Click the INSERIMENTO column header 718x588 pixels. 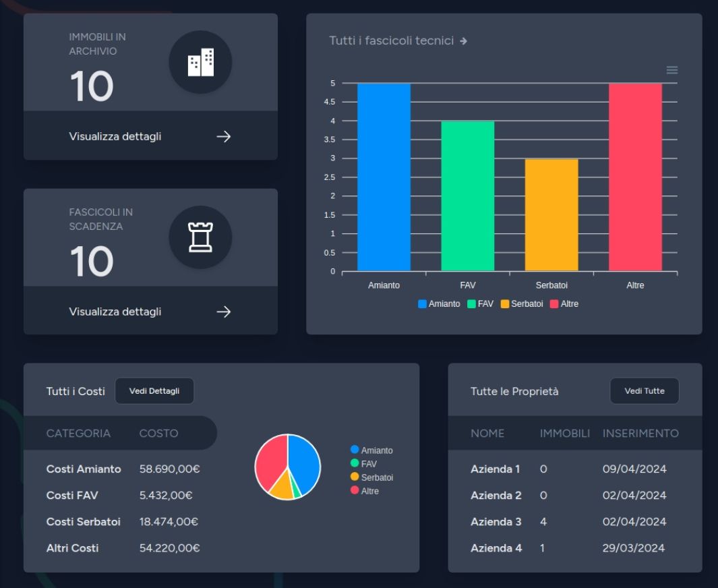(x=640, y=433)
